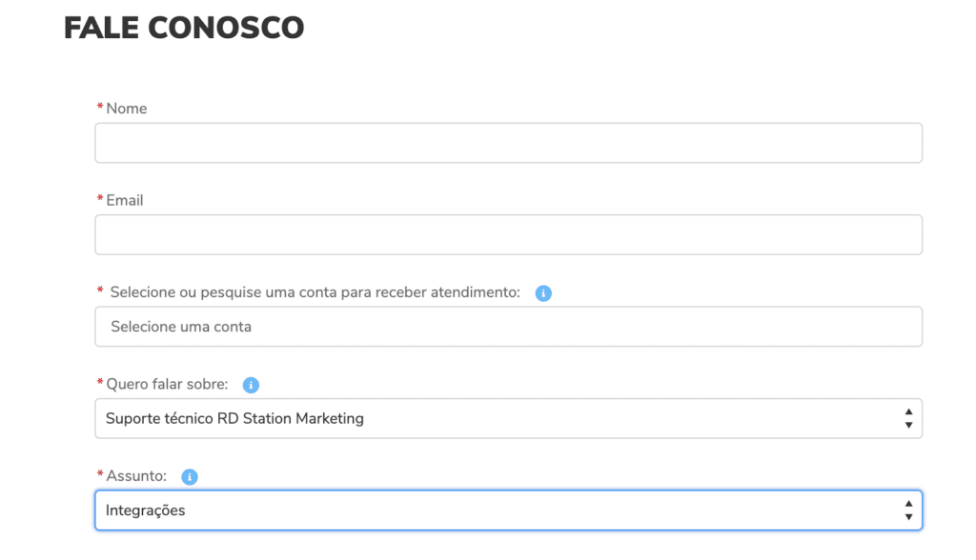Click the "Nome" field label
Image resolution: width=976 pixels, height=560 pixels.
(127, 109)
